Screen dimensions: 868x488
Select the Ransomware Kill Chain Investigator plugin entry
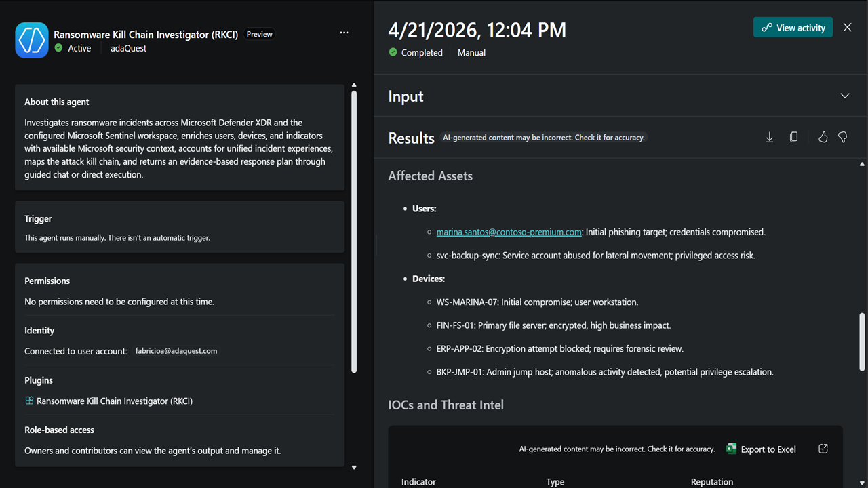click(x=115, y=401)
